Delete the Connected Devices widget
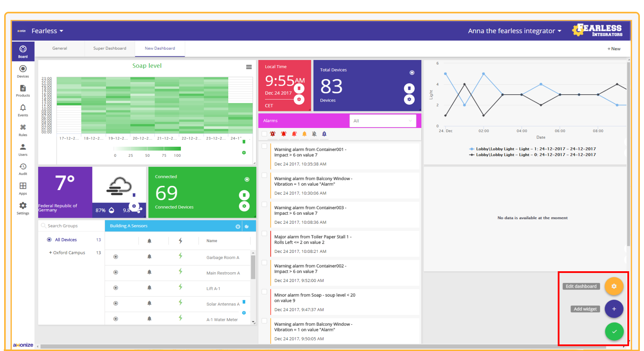 tap(244, 195)
